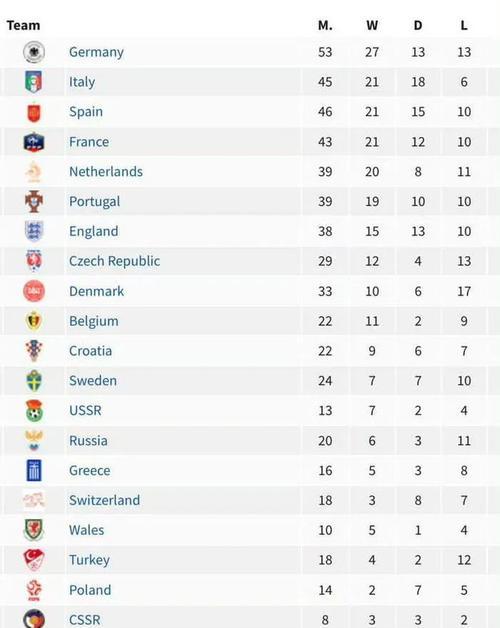Image resolution: width=500 pixels, height=628 pixels.
Task: Open the USSR team link
Action: pyautogui.click(x=85, y=411)
